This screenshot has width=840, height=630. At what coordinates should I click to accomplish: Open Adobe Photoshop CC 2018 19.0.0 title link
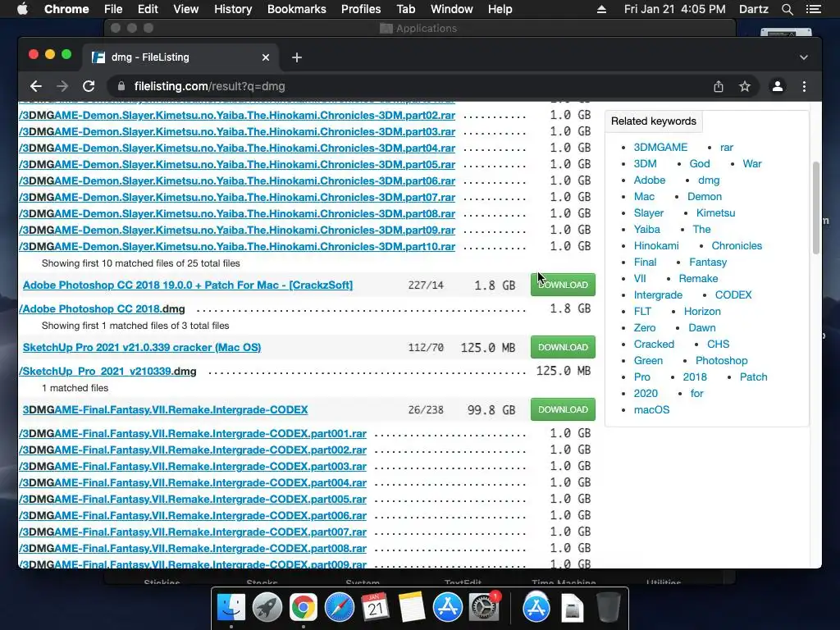tap(188, 285)
